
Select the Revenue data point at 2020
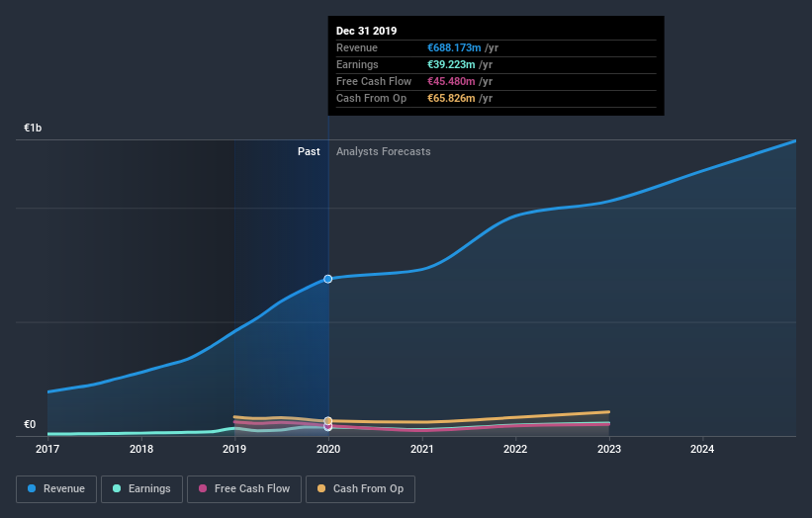327,279
